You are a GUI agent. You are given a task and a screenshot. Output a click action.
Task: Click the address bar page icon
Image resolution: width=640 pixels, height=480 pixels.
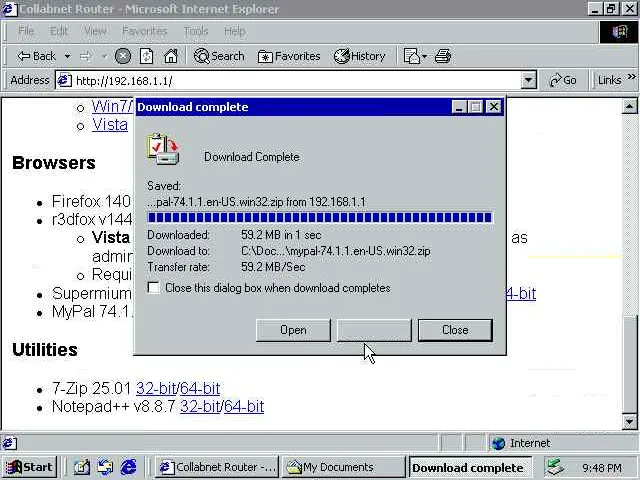64,80
